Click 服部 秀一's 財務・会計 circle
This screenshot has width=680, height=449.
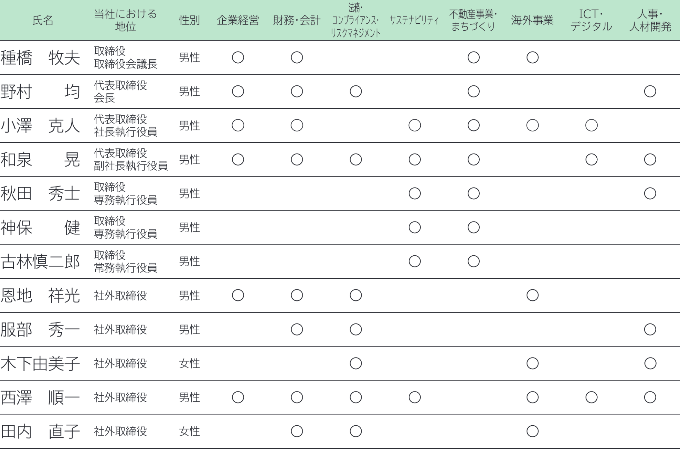(x=297, y=329)
